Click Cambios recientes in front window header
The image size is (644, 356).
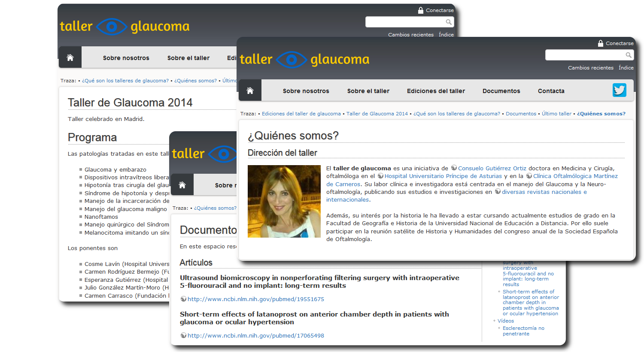click(x=590, y=68)
